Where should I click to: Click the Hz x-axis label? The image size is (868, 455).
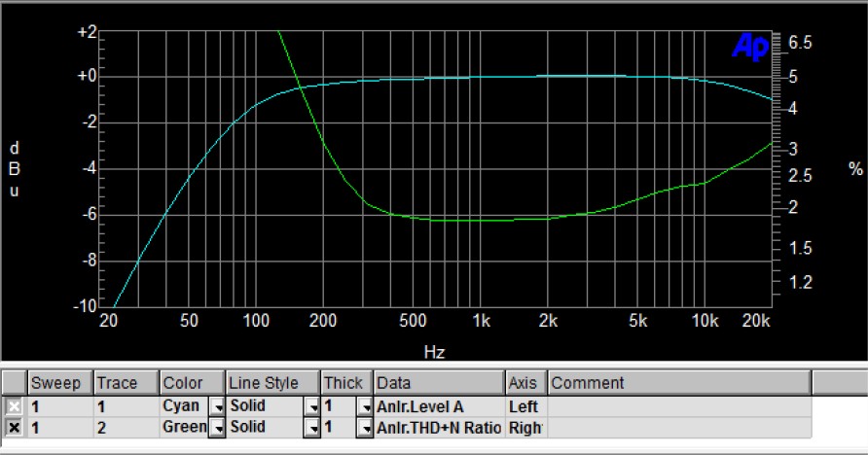(434, 350)
